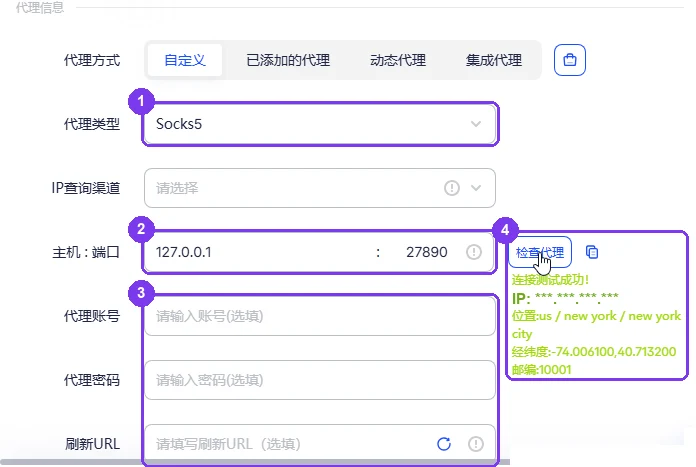The height and width of the screenshot is (467, 696).
Task: Copy proxy result with the copy icon
Action: tap(592, 252)
